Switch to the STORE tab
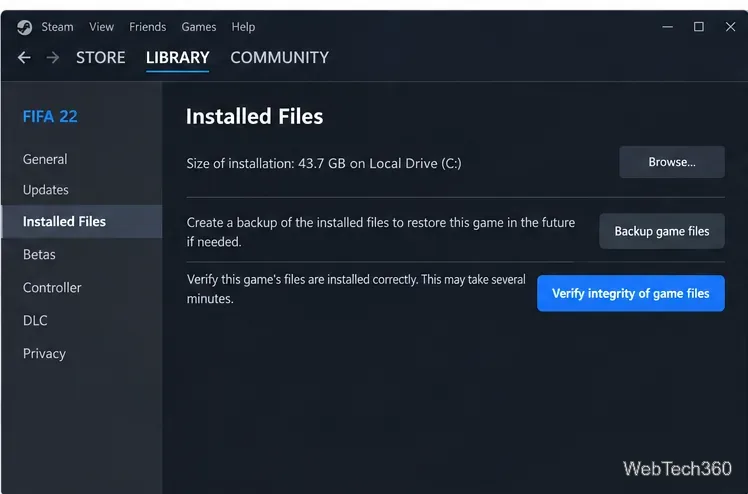 [x=101, y=58]
